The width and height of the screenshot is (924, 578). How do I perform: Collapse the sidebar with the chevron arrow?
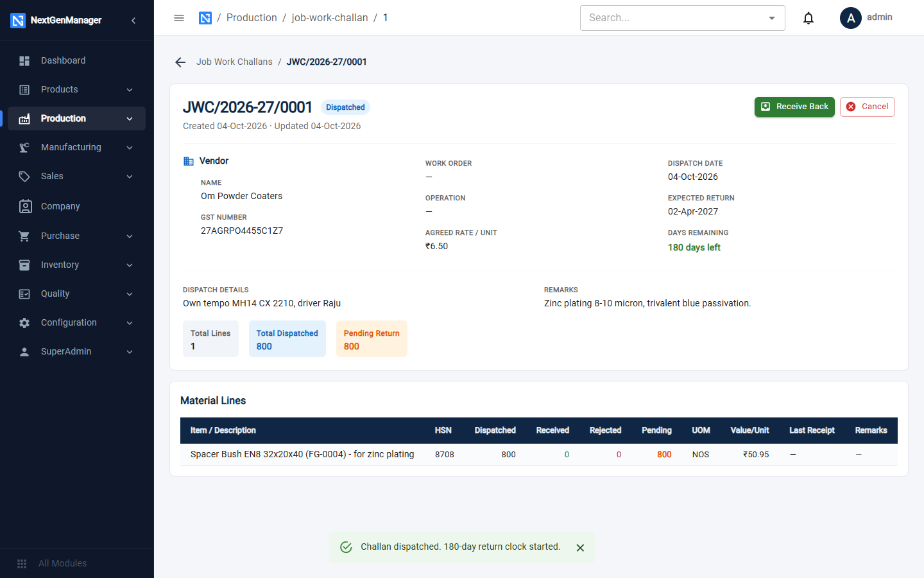click(133, 21)
